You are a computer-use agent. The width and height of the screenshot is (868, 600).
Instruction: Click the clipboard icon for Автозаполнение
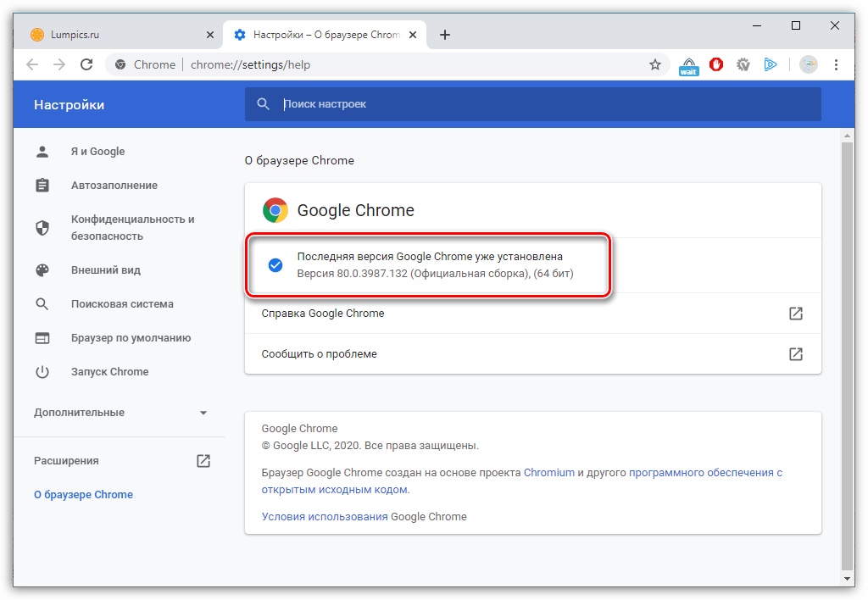(x=42, y=186)
